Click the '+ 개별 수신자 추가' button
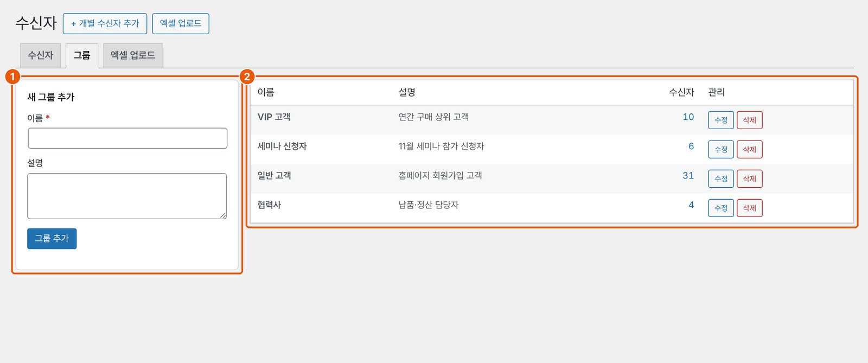868x363 pixels. coord(105,24)
